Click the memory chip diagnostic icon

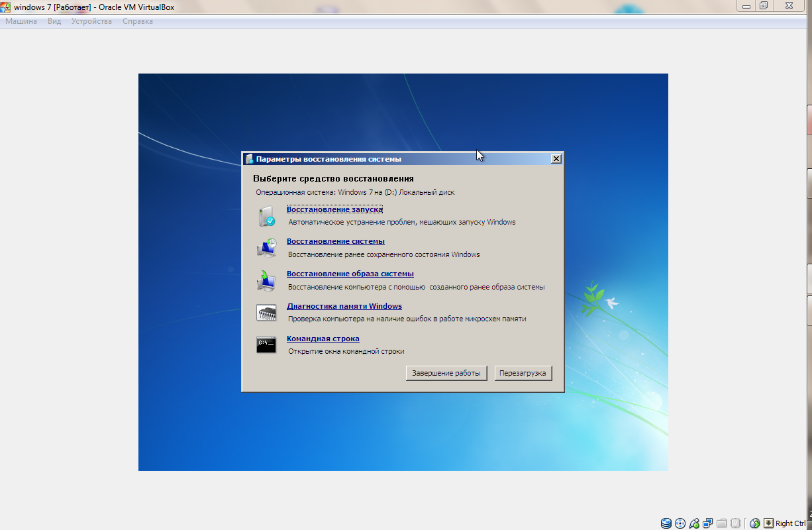pyautogui.click(x=266, y=313)
